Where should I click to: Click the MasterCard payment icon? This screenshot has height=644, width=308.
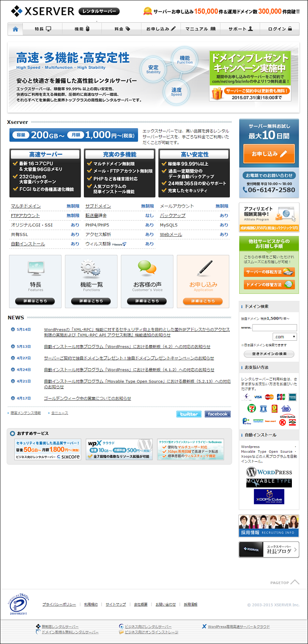[x=269, y=397]
